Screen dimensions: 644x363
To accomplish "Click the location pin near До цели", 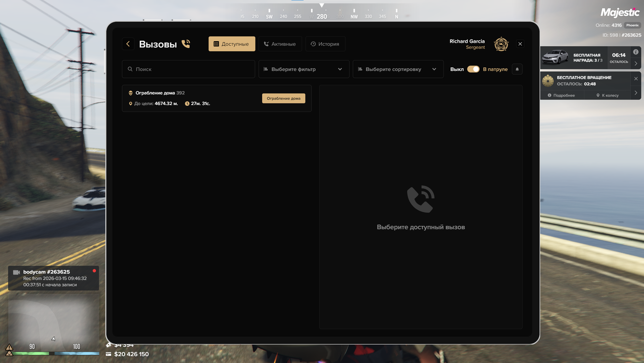I will coord(131,104).
